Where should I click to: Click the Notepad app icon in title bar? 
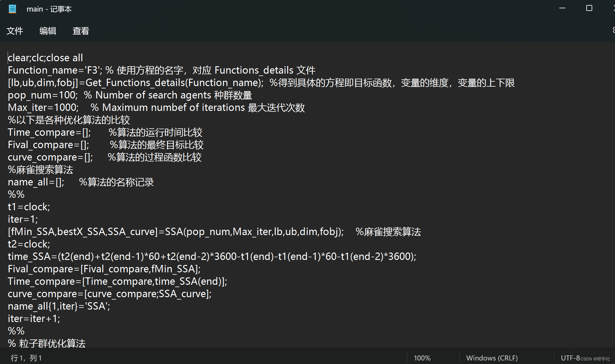point(12,9)
